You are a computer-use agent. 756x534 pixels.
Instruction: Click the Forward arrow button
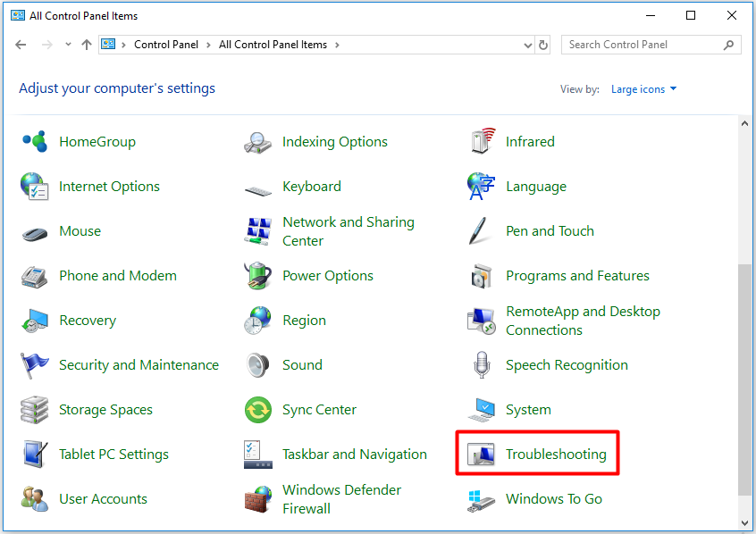46,45
